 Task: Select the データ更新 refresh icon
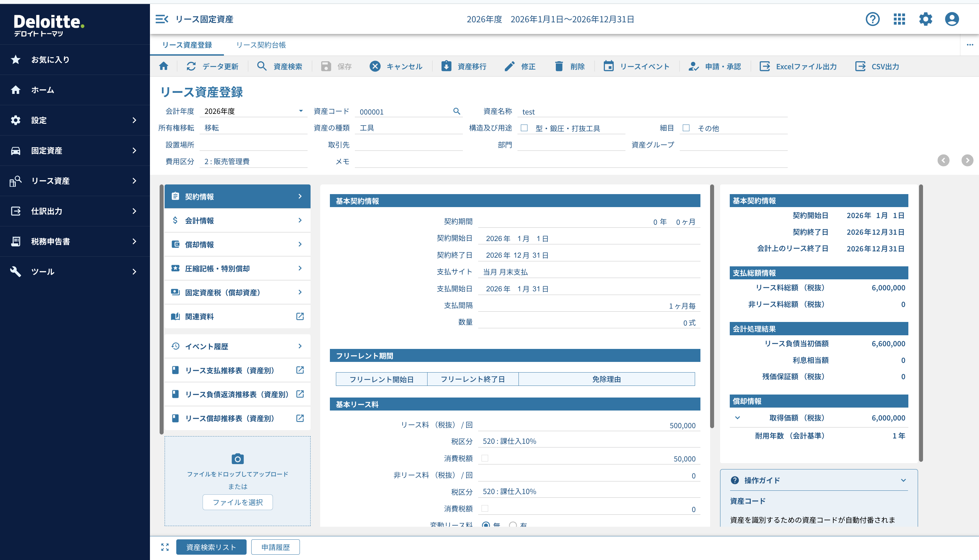pos(191,66)
